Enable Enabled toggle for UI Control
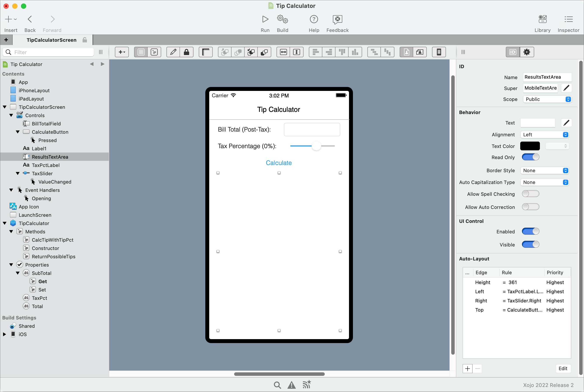 click(x=530, y=231)
